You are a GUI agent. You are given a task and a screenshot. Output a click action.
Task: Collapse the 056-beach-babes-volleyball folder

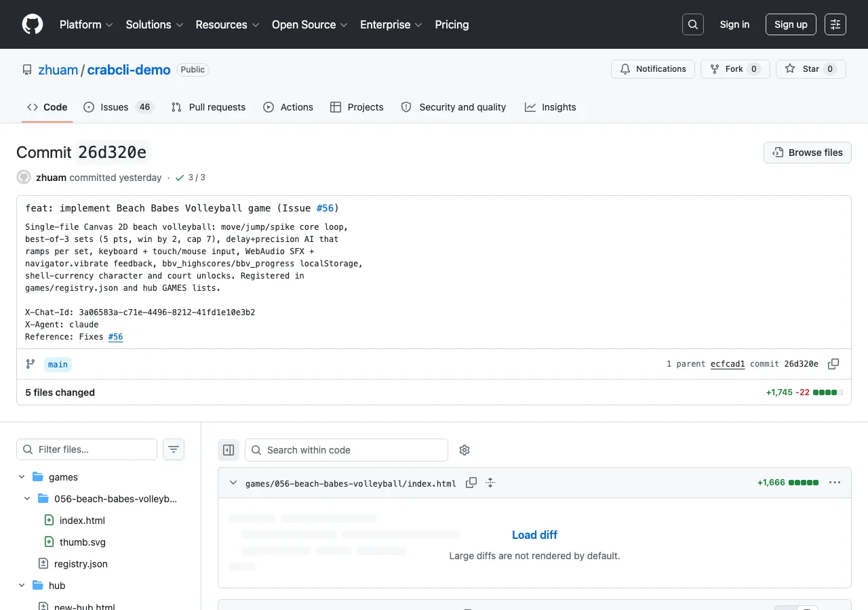[x=27, y=499]
